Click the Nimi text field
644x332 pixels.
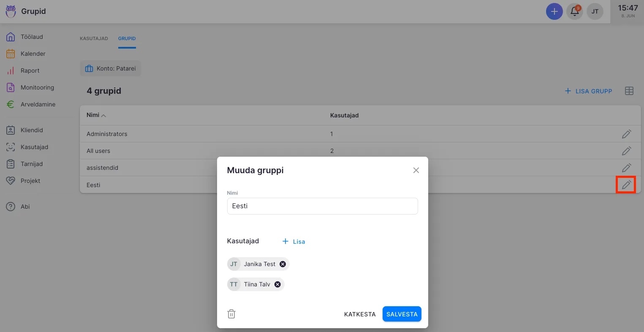pyautogui.click(x=322, y=206)
